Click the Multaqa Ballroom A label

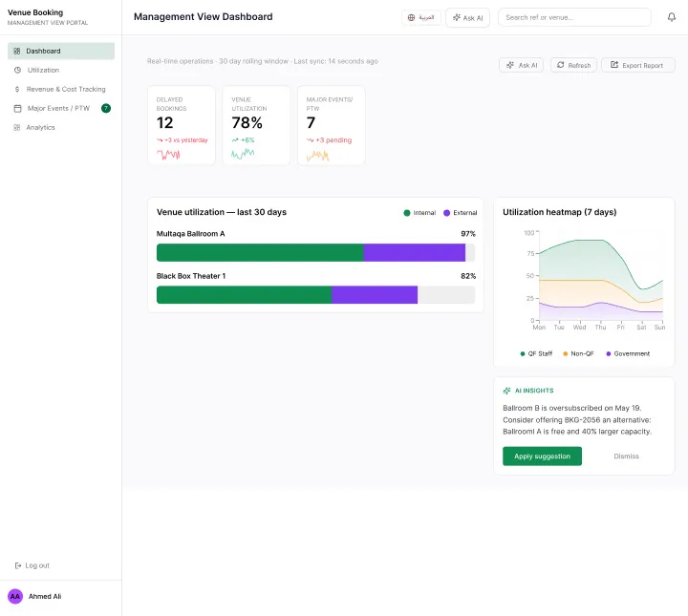(190, 234)
